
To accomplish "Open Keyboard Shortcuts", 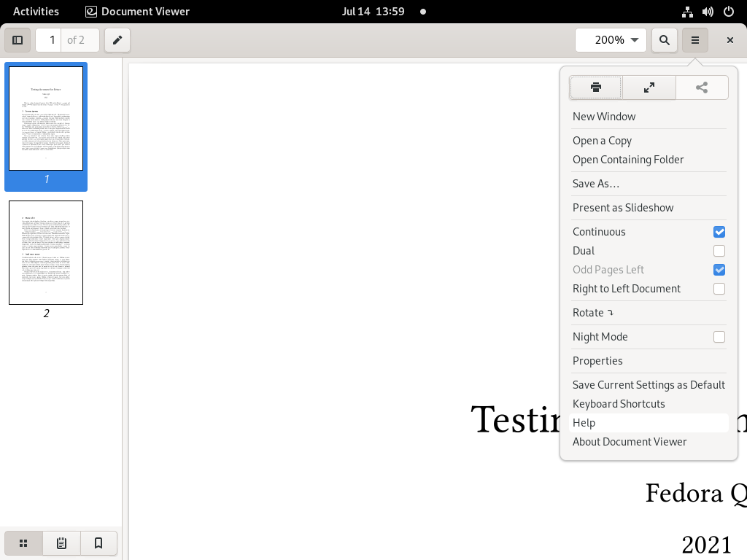I will 649,404.
